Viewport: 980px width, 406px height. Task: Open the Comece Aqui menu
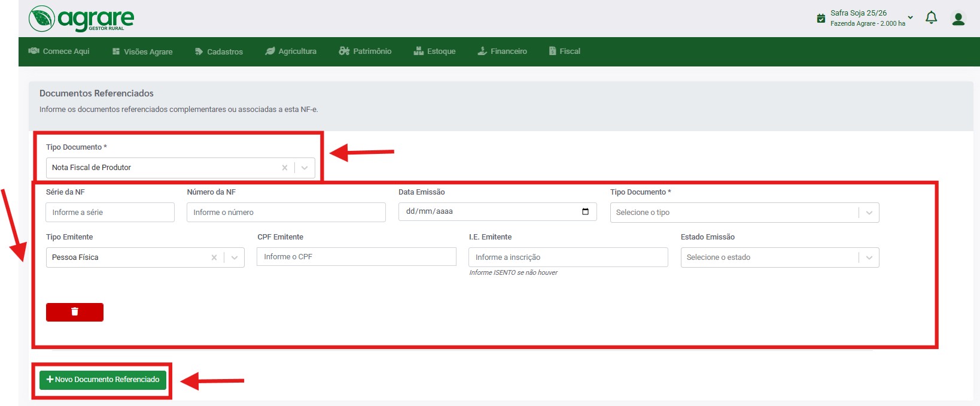59,51
